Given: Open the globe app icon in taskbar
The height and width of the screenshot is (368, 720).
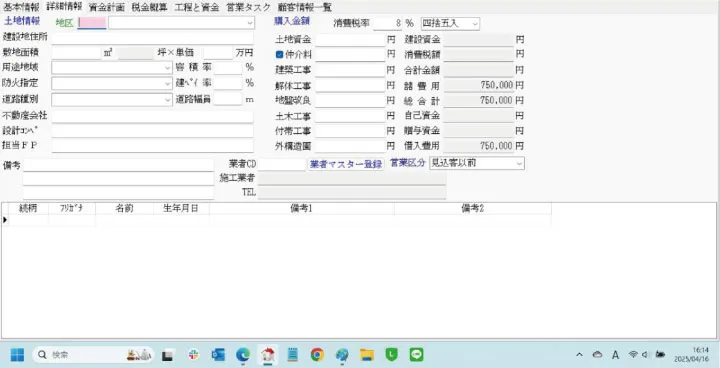Looking at the screenshot, I should [342, 355].
